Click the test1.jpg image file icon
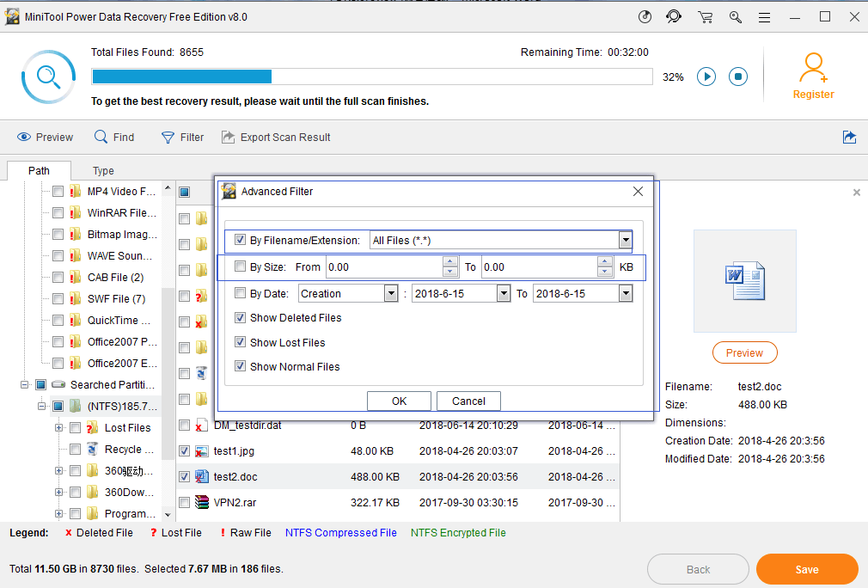 [x=201, y=451]
